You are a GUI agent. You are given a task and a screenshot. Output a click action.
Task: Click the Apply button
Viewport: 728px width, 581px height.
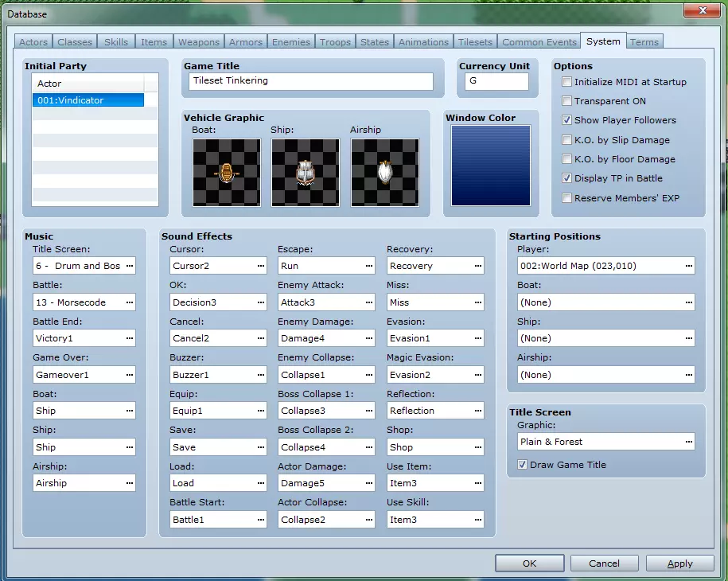679,563
